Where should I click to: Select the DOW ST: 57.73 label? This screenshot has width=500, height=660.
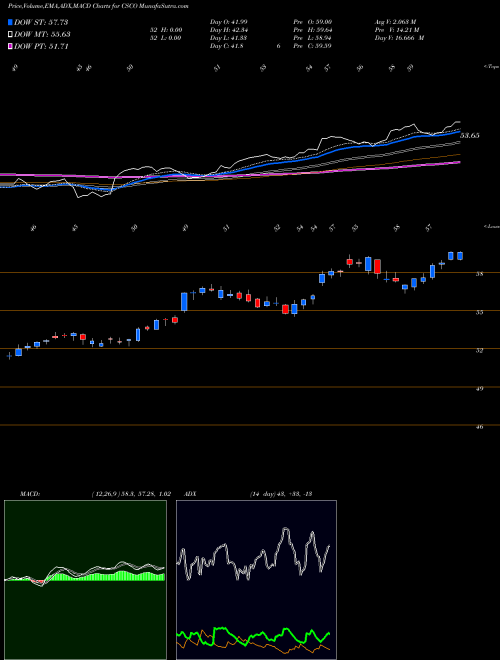pos(41,22)
